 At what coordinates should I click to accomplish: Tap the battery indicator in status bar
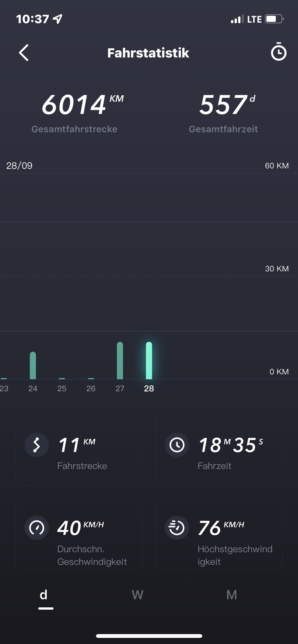[x=274, y=19]
